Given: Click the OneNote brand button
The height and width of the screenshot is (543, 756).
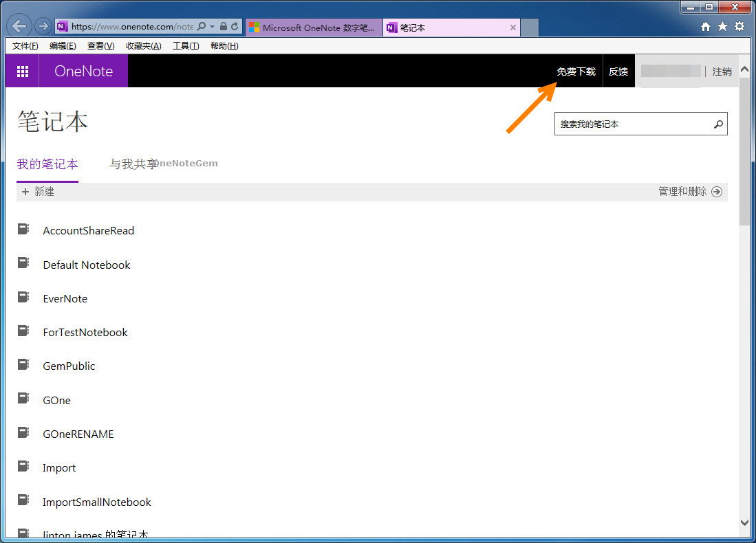Looking at the screenshot, I should point(83,71).
